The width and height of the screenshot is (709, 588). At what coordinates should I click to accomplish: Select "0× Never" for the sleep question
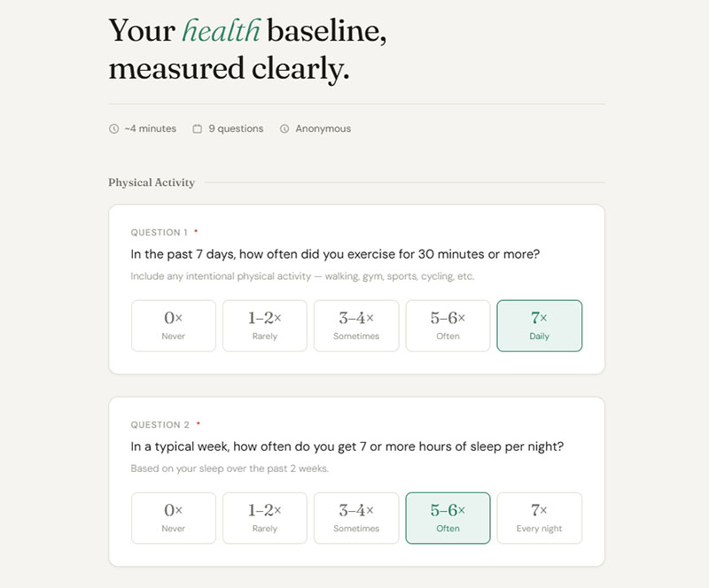coord(173,518)
